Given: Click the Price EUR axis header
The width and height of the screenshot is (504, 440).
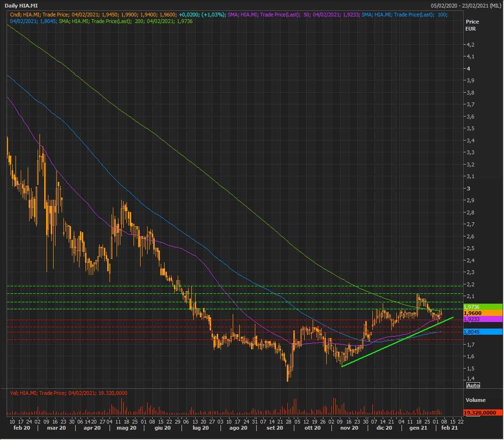Looking at the screenshot, I should [x=472, y=25].
